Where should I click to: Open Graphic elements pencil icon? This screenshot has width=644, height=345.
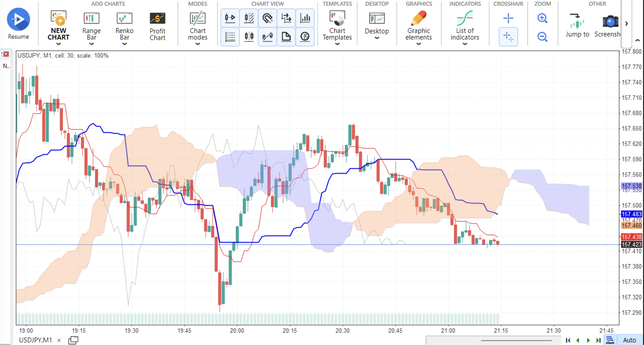click(419, 18)
